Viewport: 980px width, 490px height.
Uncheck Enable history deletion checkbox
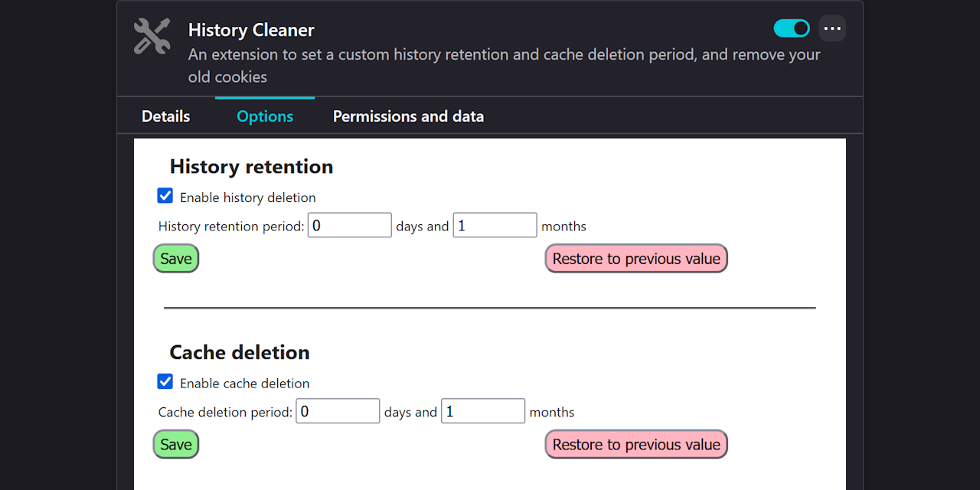pyautogui.click(x=165, y=196)
